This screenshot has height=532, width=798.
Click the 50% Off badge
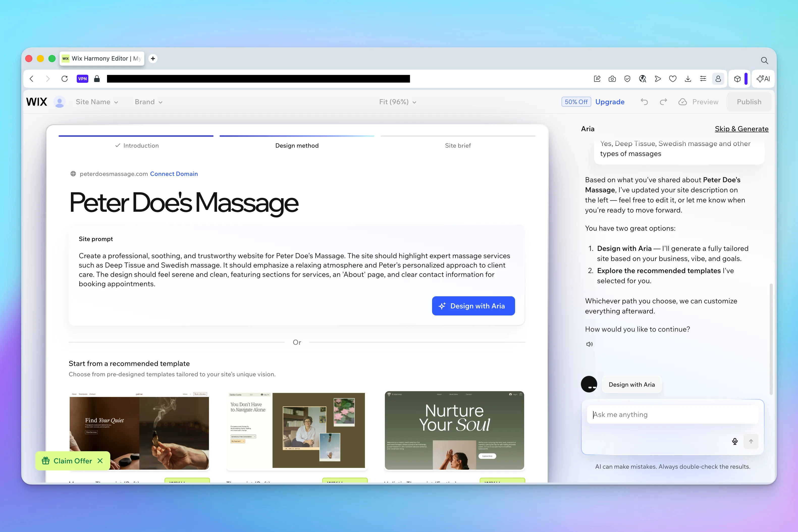(576, 102)
